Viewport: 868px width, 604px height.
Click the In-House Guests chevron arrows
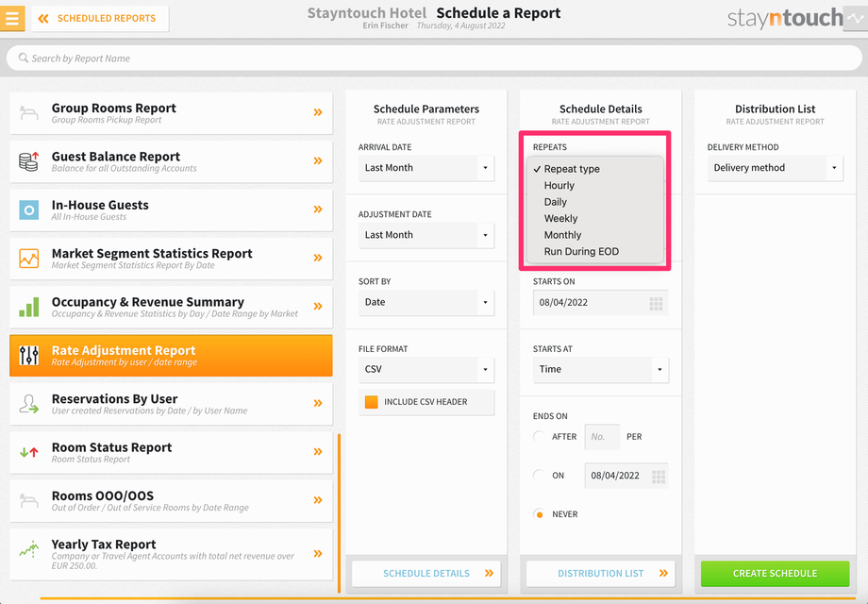318,210
